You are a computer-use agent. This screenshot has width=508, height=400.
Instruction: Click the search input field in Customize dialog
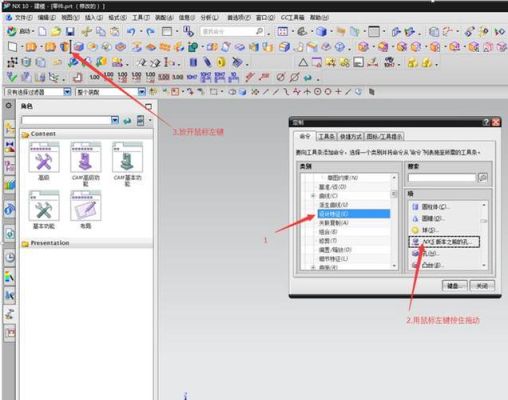pos(442,178)
